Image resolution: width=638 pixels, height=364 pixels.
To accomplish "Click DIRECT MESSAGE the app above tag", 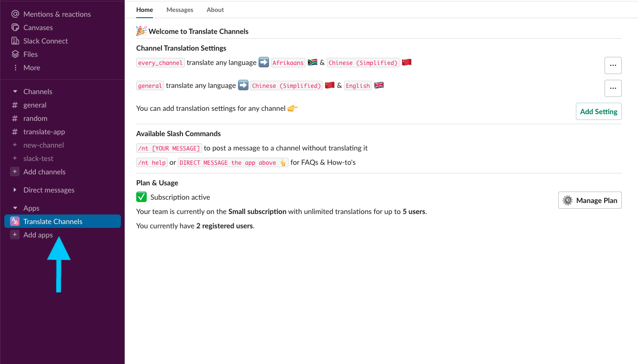I will pos(233,163).
